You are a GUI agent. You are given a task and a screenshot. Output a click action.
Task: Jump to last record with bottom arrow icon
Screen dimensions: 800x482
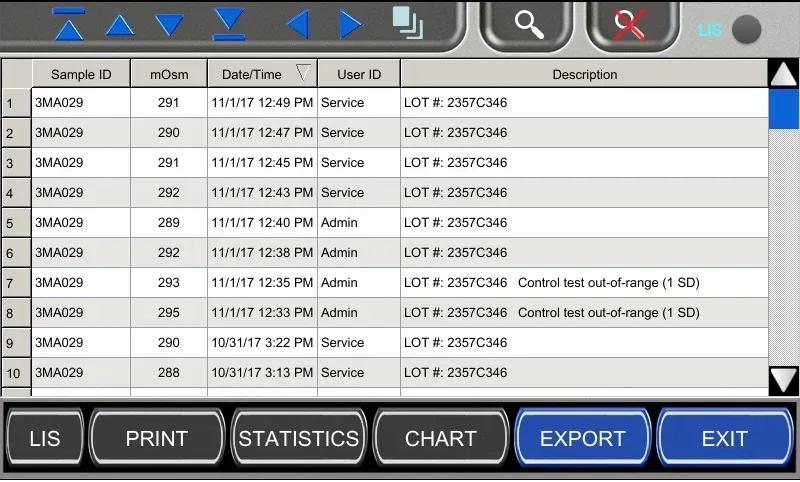point(229,24)
